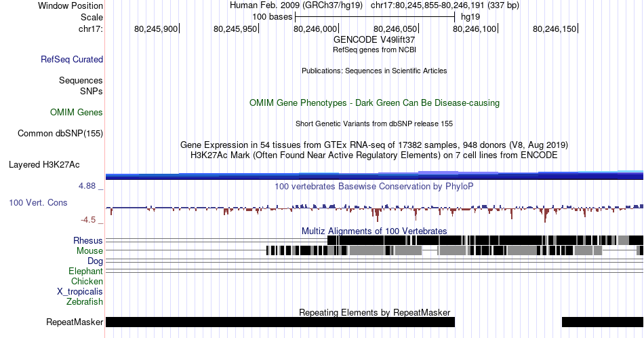
Task: Click the 80,245,900 ruler position
Action: (x=156, y=29)
